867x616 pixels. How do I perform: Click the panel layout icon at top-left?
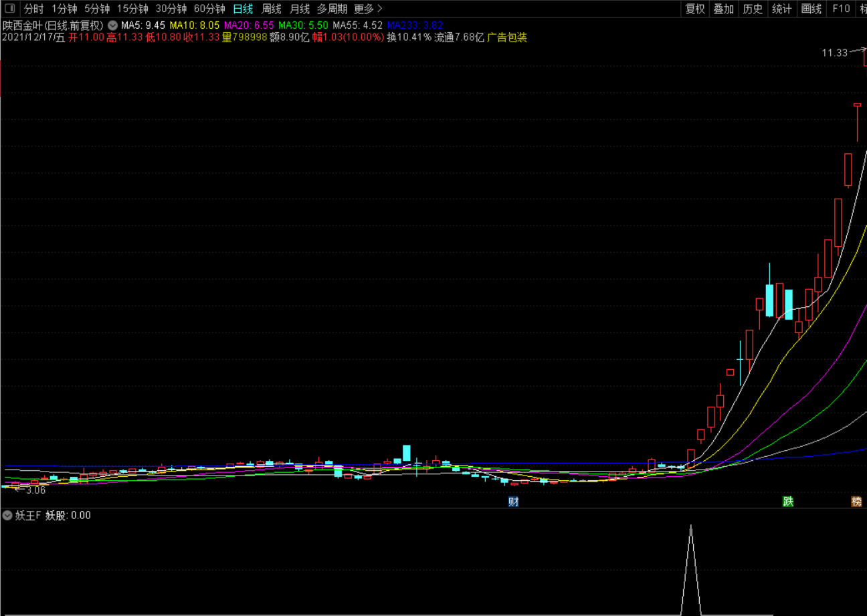click(10, 9)
